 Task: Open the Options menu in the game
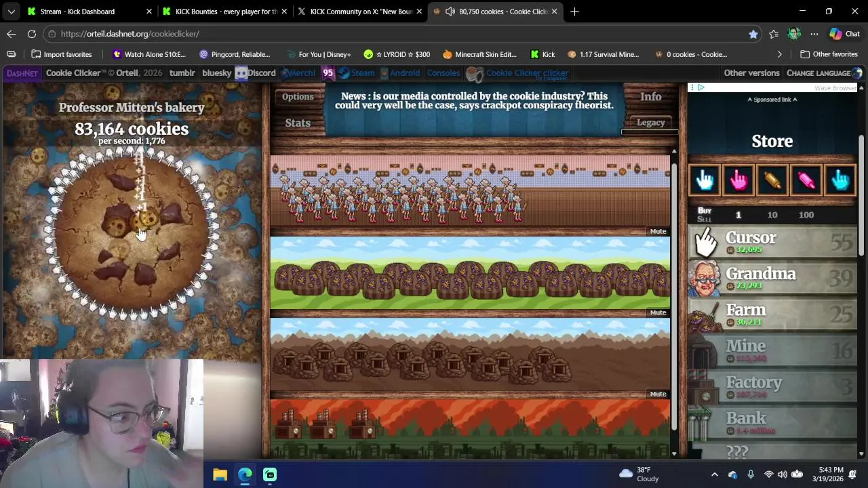pyautogui.click(x=298, y=97)
